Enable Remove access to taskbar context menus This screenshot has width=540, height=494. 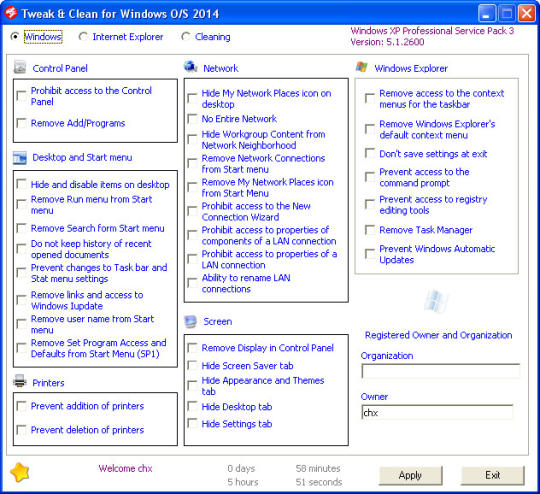point(370,98)
